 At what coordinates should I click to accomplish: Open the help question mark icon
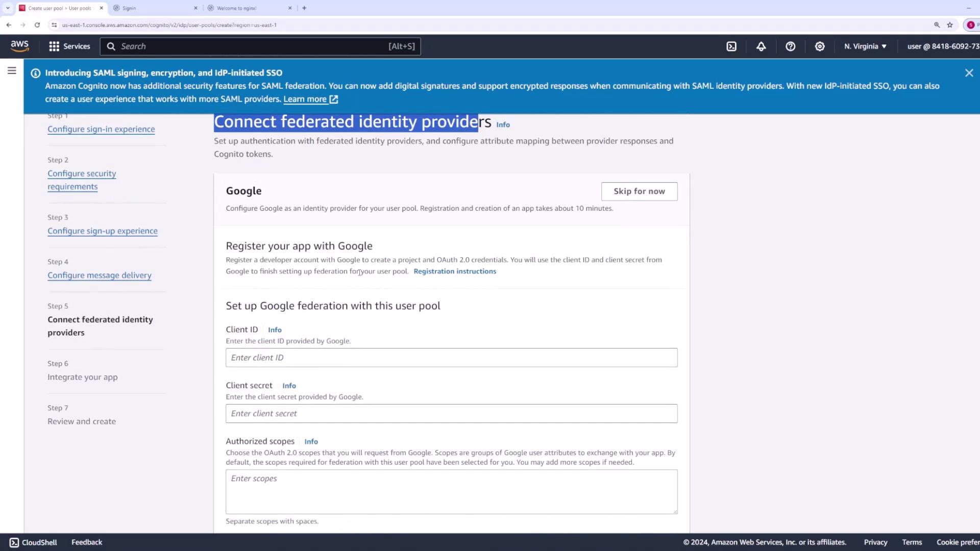790,46
